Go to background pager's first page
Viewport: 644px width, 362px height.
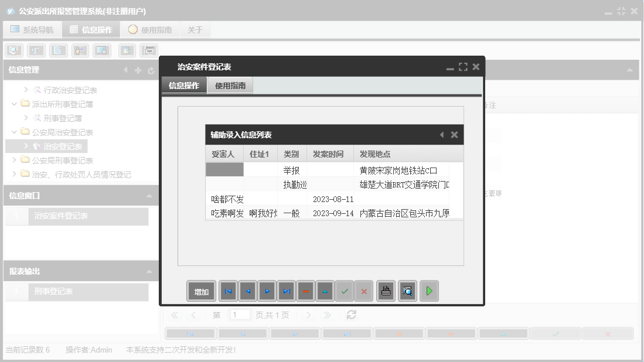click(175, 315)
